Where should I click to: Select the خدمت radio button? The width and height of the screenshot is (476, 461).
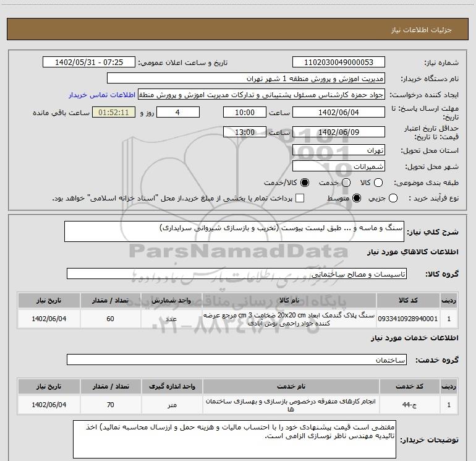coord(346,183)
